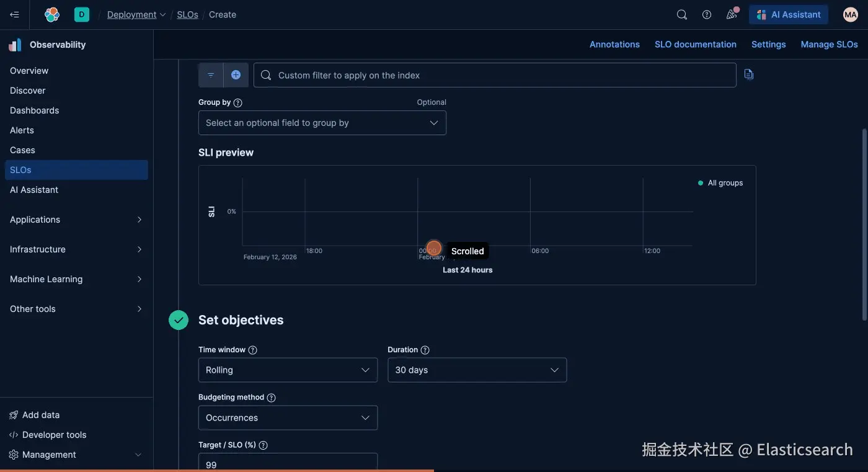Click the Developer tools code icon
The width and height of the screenshot is (868, 472).
pos(14,435)
